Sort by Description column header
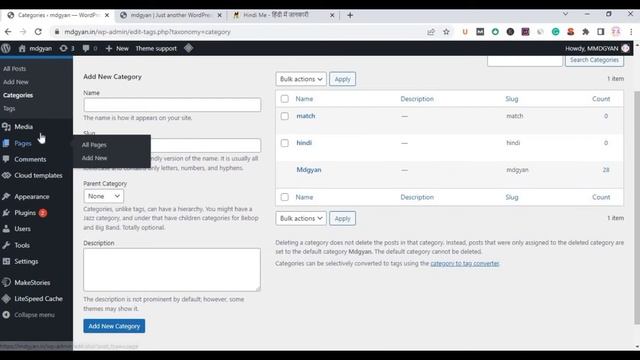Viewport: 640px width, 360px height. click(417, 99)
